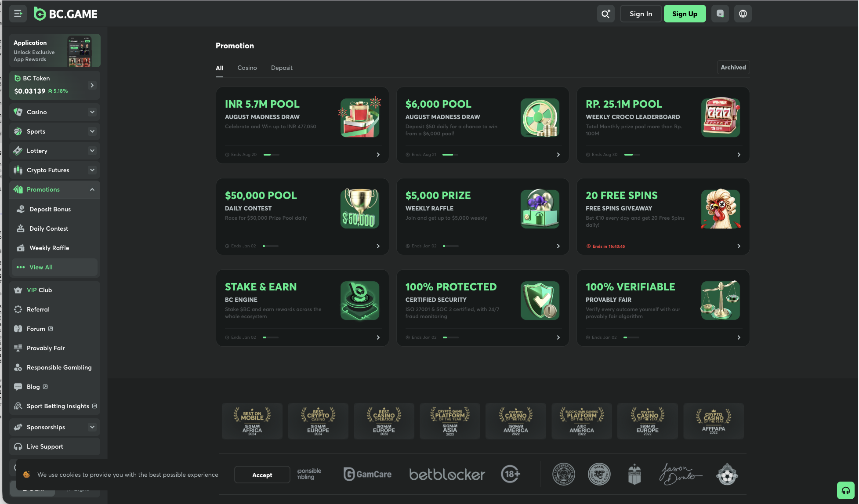Click the 18+ age restriction icon
The height and width of the screenshot is (504, 859).
(511, 474)
